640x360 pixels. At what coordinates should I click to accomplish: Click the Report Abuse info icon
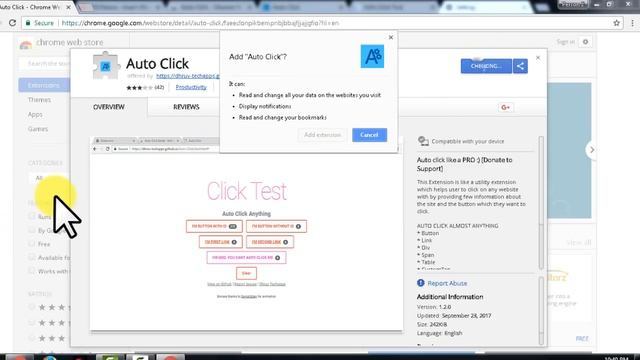tap(421, 283)
